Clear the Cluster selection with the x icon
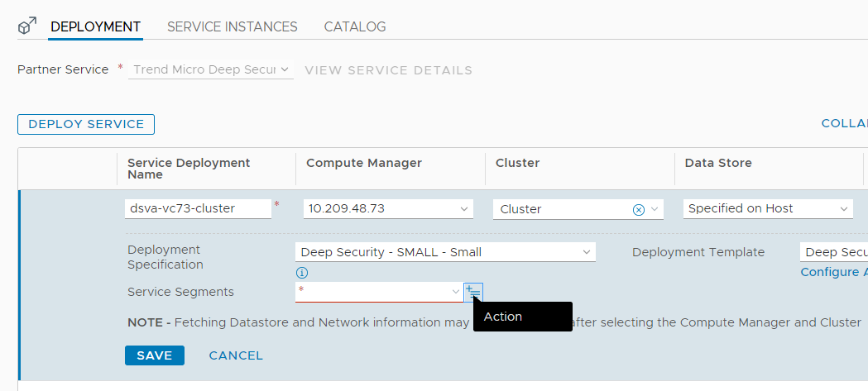Viewport: 868px width, 391px height. pos(638,210)
